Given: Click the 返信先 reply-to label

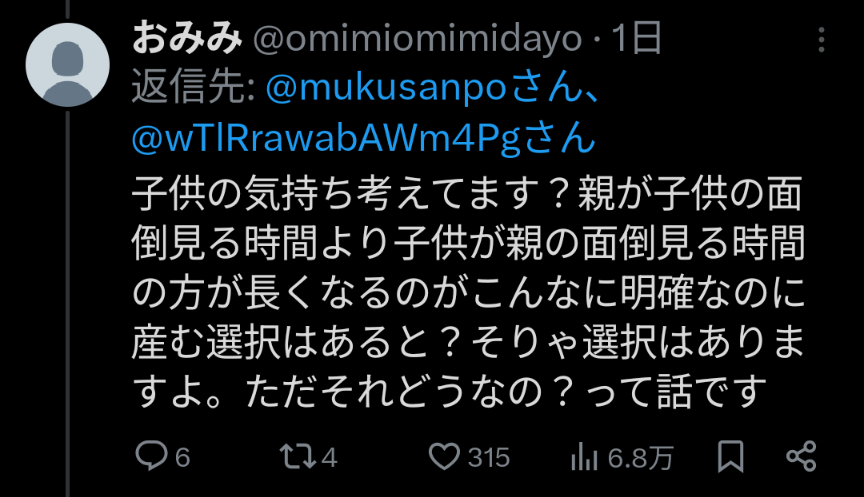Looking at the screenshot, I should tap(193, 88).
